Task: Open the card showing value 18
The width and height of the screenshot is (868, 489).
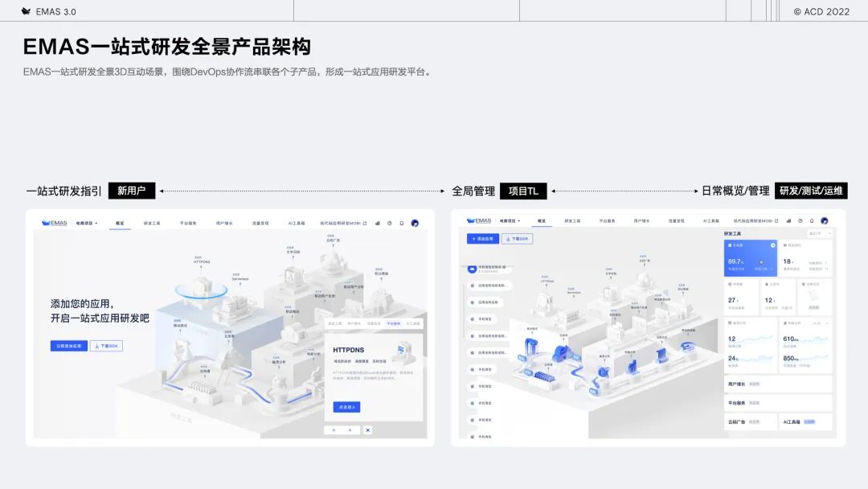Action: [x=806, y=257]
